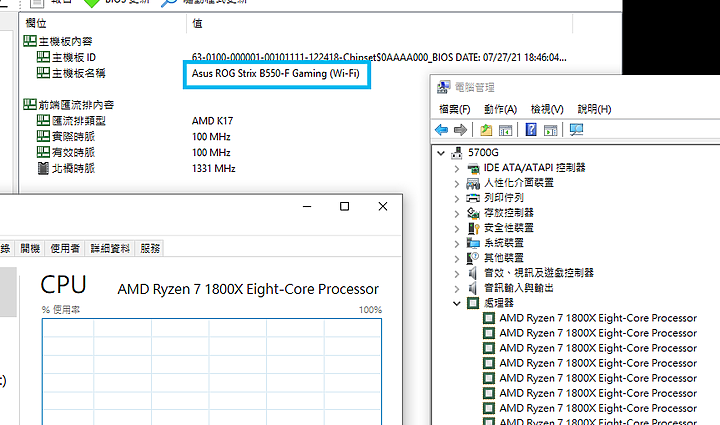Click the 值 column header

(197, 23)
